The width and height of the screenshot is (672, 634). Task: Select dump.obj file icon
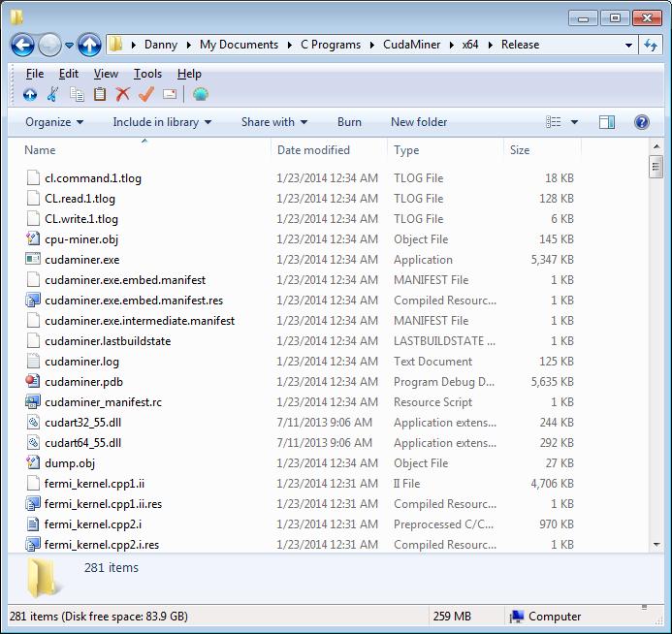[x=33, y=462]
